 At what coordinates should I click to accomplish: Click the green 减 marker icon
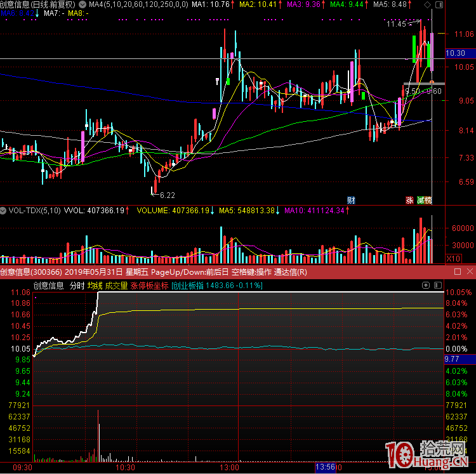coord(420,200)
